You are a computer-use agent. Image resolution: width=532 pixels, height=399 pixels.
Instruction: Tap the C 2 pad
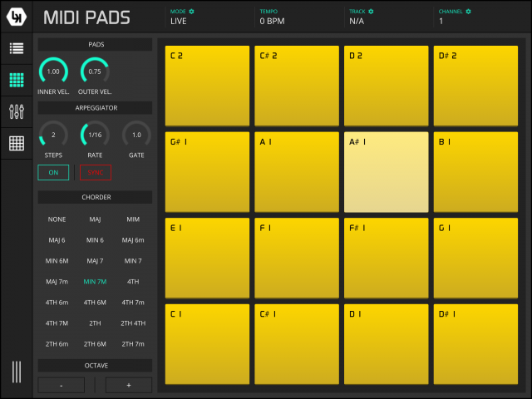pyautogui.click(x=207, y=86)
